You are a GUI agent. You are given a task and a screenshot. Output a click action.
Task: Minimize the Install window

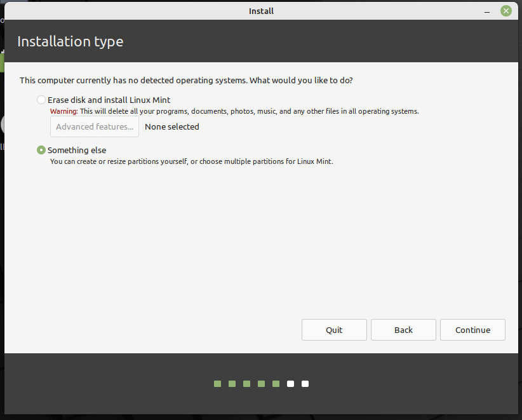coord(487,11)
